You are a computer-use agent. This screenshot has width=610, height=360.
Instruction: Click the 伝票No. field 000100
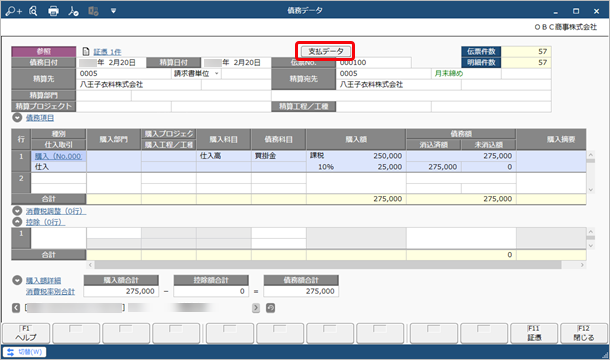[373, 63]
